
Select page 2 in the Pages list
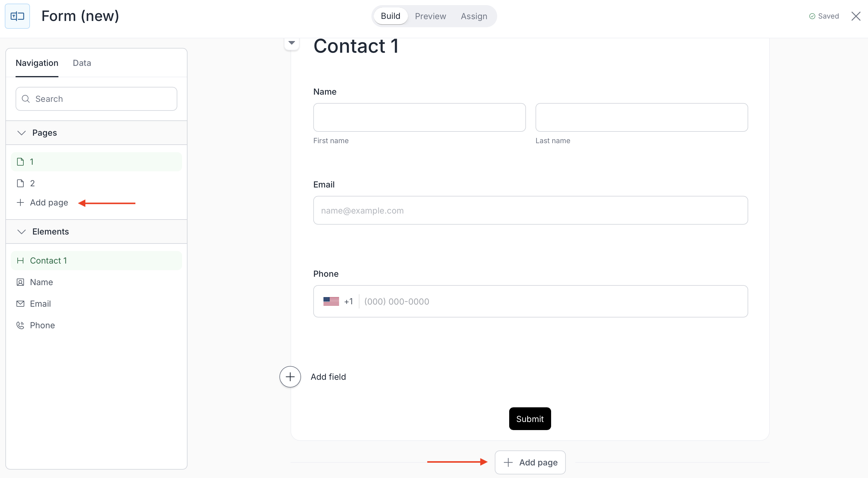32,183
